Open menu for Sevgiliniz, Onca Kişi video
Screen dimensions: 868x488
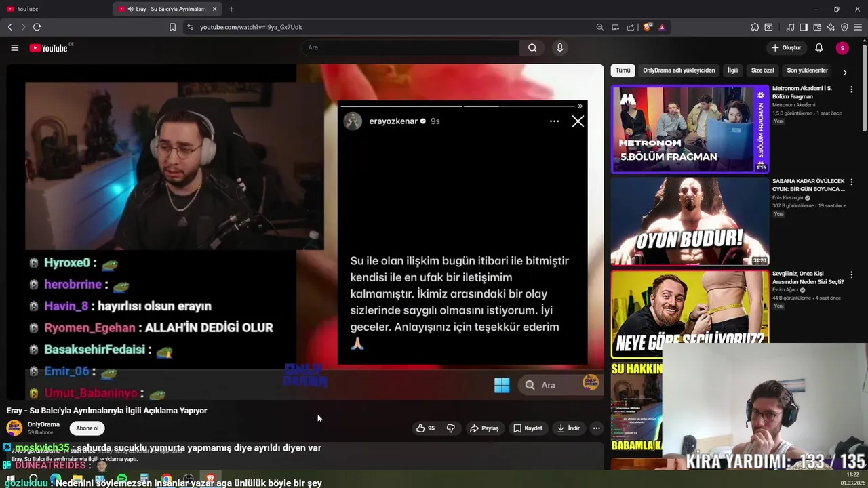[x=852, y=274]
